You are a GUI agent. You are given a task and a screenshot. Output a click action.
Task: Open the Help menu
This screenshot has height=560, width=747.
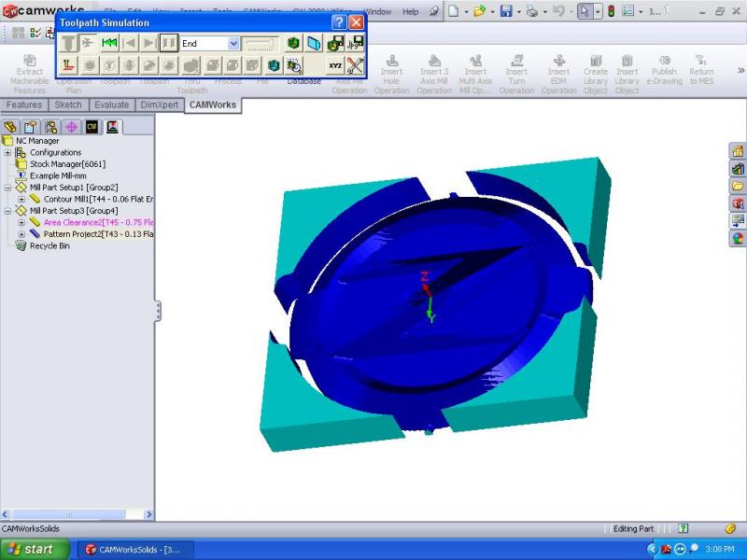coord(410,11)
